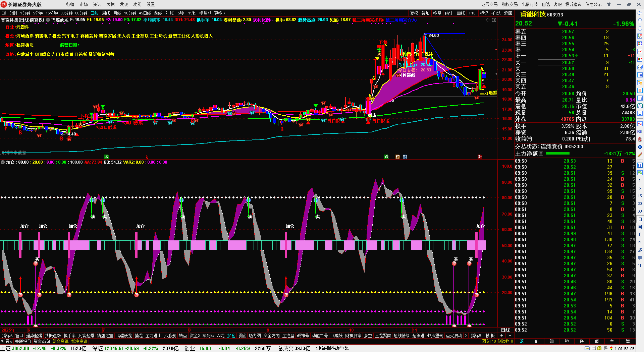This screenshot has height=352, width=644.
Task: Collapse the 侧边栏 sidebar
Action: [x=505, y=341]
